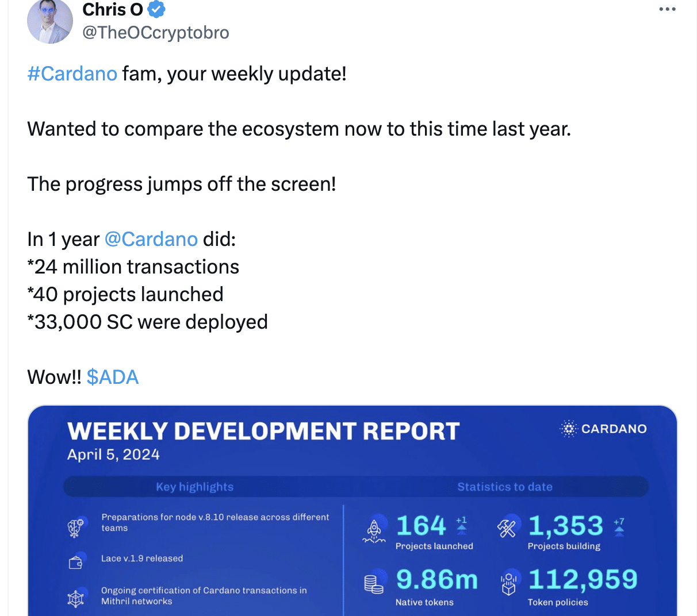
Task: Click 'The progress jumps off the screen!' text
Action: coord(182,184)
